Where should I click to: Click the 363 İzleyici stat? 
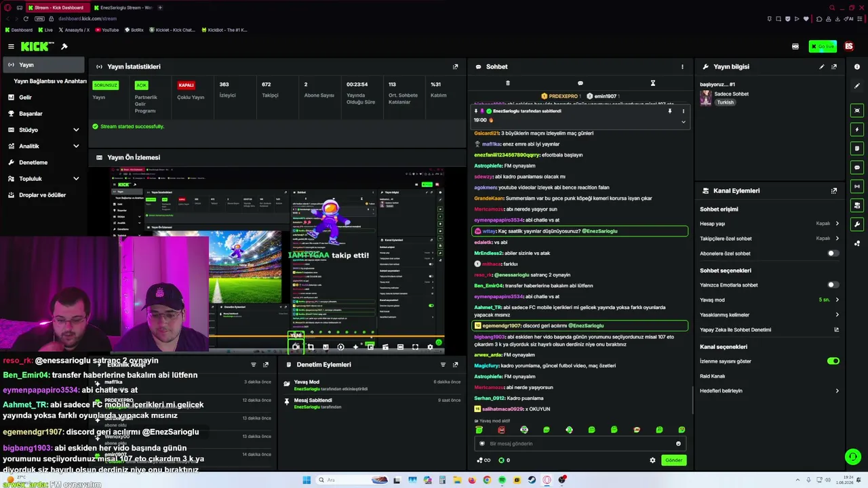pyautogui.click(x=227, y=89)
